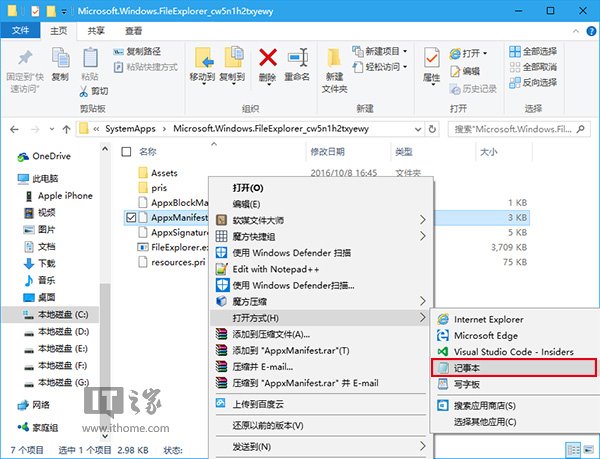Click the Cut scissors icon
The height and width of the screenshot is (459, 600).
pyautogui.click(x=84, y=91)
